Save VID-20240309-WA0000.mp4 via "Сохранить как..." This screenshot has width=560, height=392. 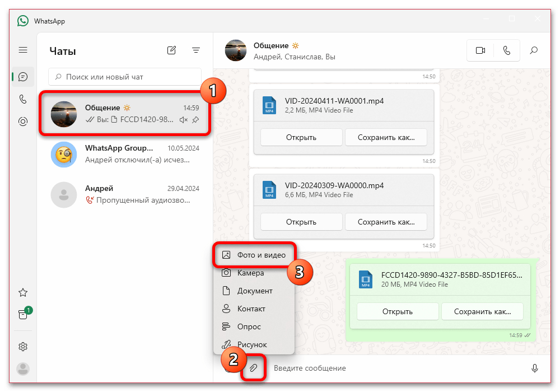click(386, 222)
